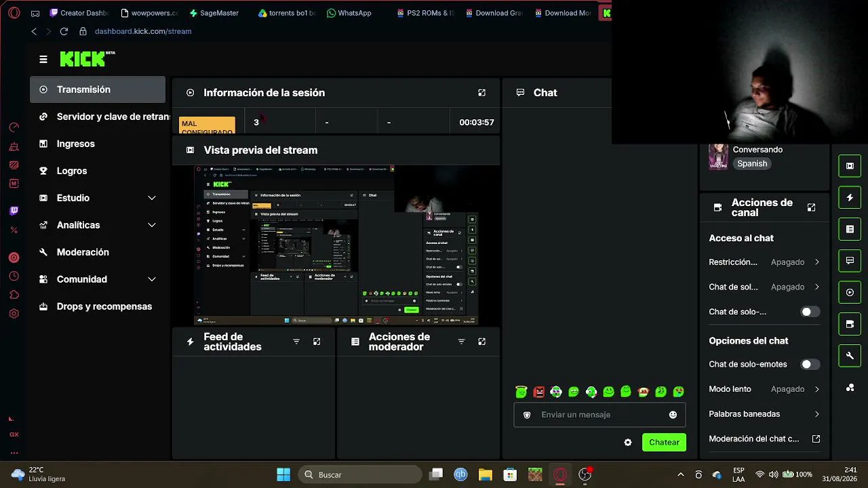The height and width of the screenshot is (488, 868).
Task: Toggle activity feed widget with lightning icon
Action: coord(850,198)
